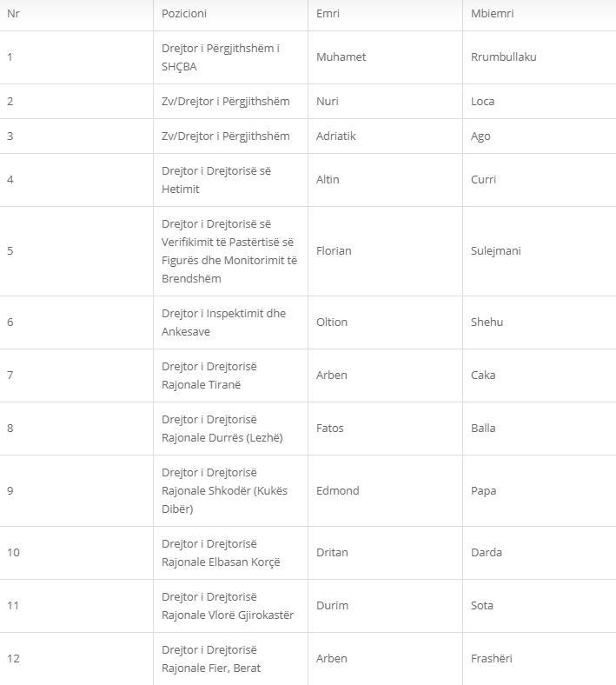Select the surname Caka

(x=483, y=376)
